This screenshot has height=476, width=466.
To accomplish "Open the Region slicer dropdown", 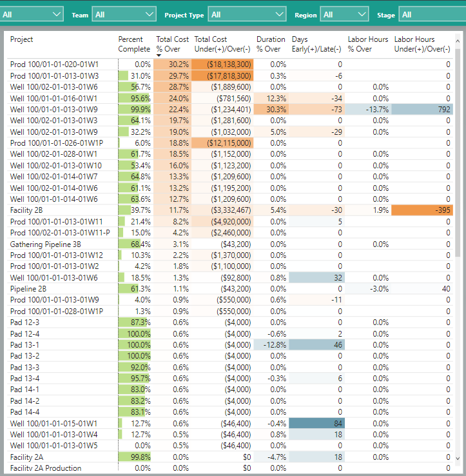I will (x=344, y=14).
